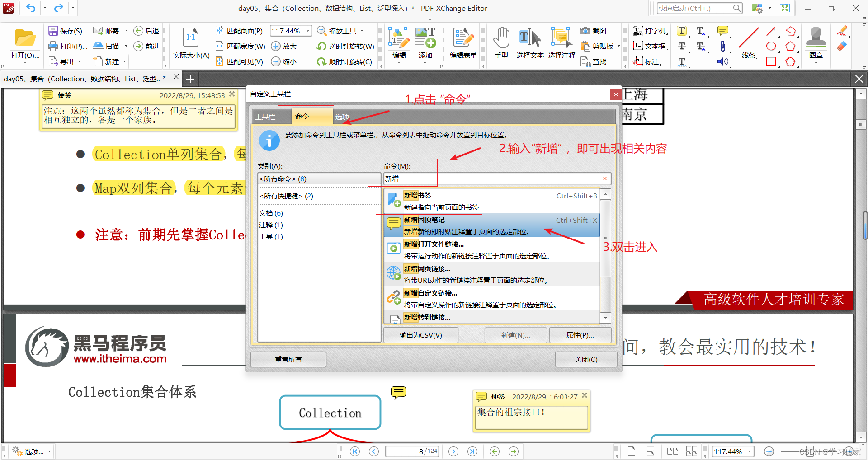
Task: Switch to the 选项 tab in the dialog
Action: pos(342,117)
